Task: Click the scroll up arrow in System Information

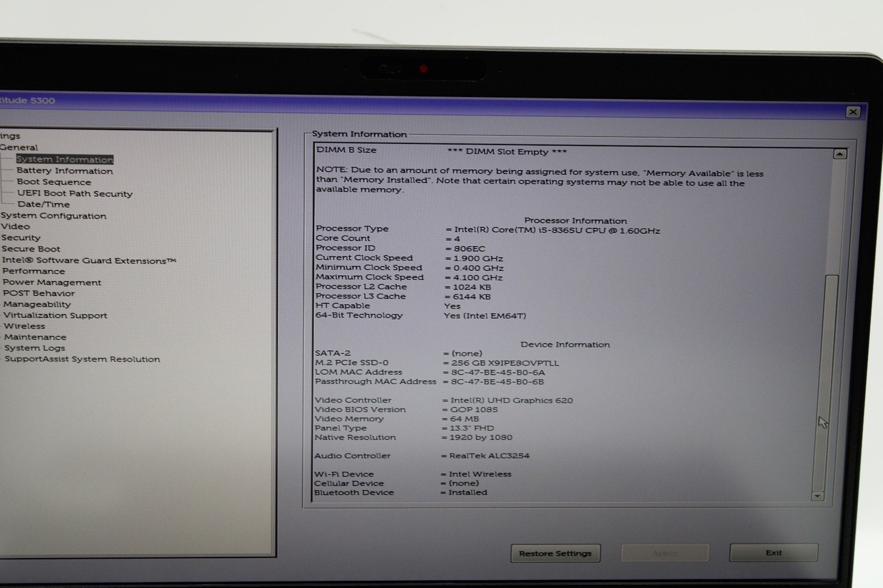Action: click(839, 154)
